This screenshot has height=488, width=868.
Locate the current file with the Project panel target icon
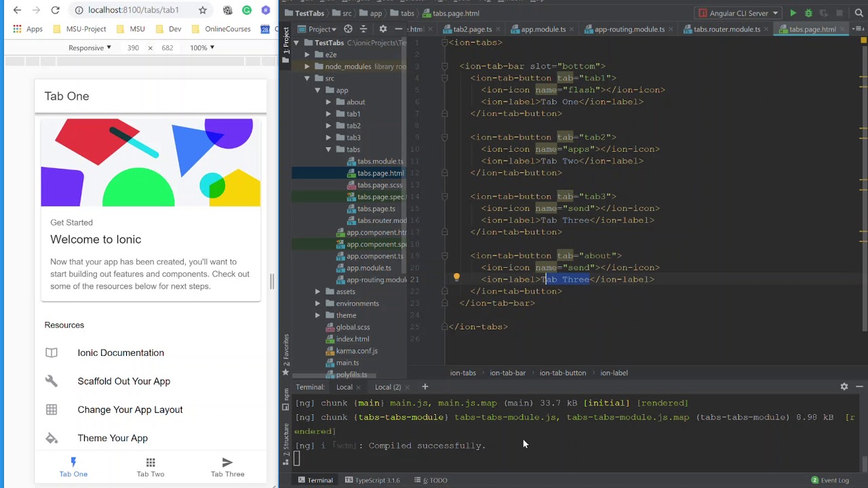(x=348, y=29)
